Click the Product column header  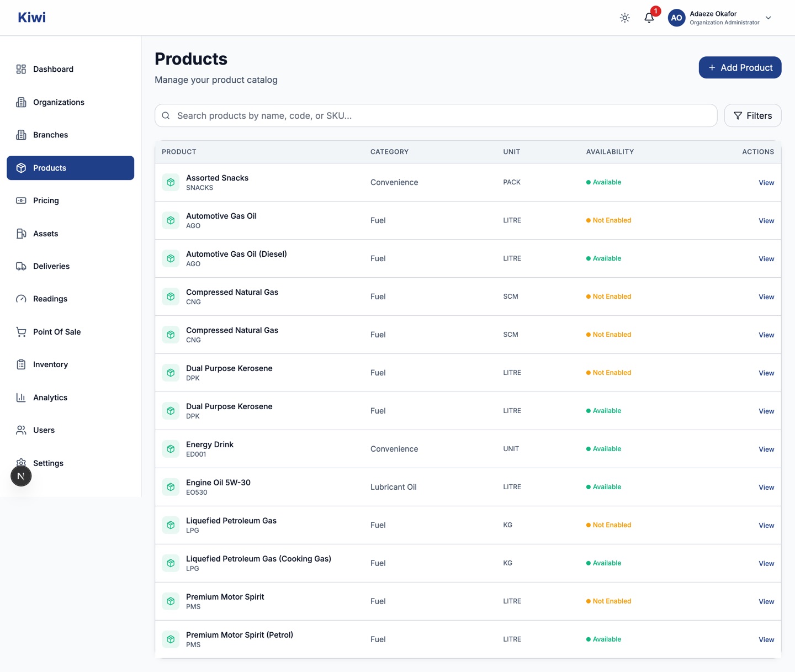coord(179,152)
